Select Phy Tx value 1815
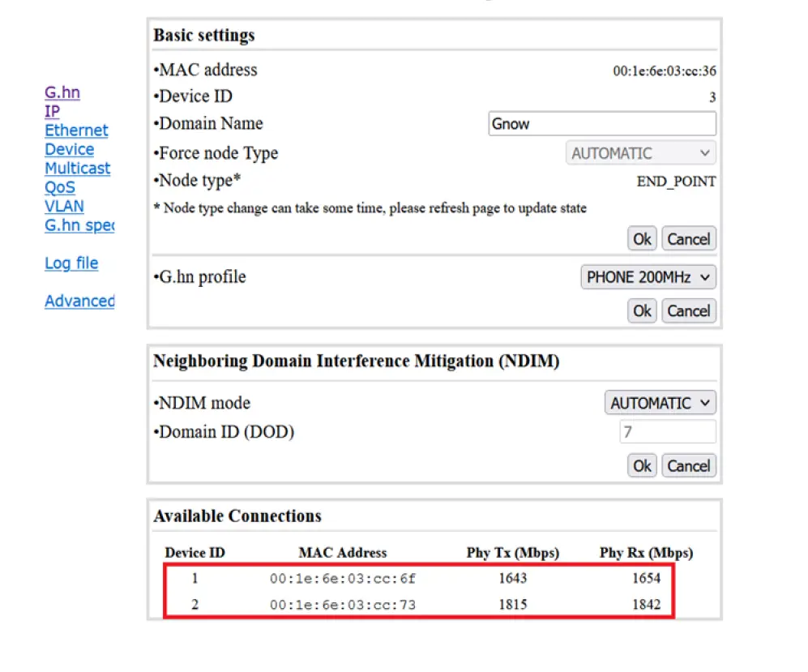Image resolution: width=808 pixels, height=672 pixels. [x=513, y=604]
